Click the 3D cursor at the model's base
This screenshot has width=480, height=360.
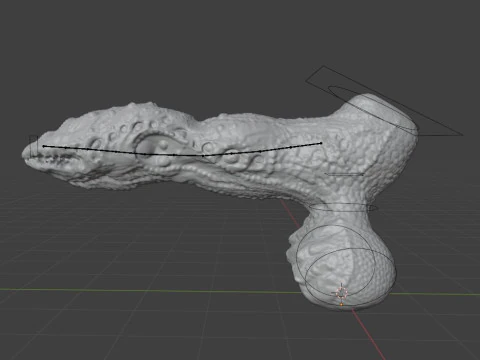342,293
